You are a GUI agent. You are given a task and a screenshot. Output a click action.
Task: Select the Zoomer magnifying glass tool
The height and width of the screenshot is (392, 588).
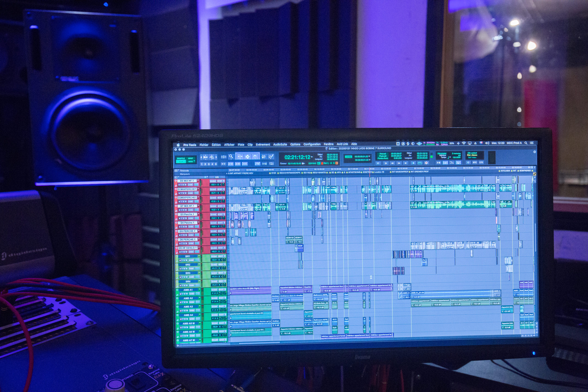231,156
